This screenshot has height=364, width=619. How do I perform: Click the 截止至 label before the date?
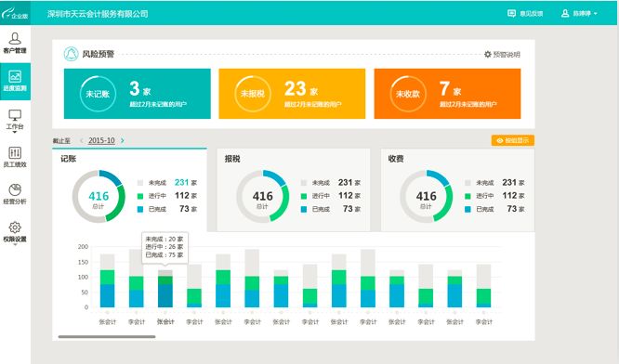61,141
